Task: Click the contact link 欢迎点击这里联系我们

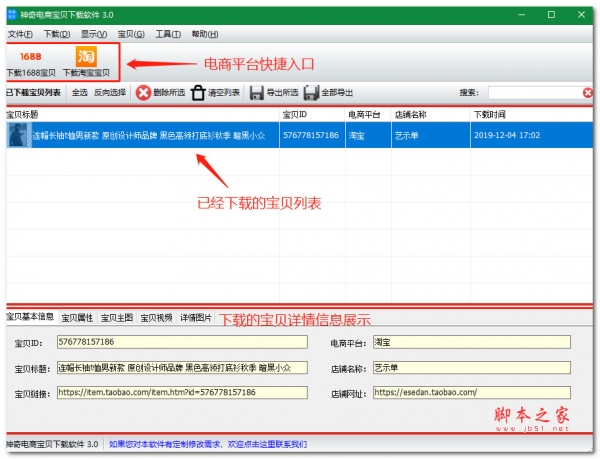Action: tap(267, 444)
